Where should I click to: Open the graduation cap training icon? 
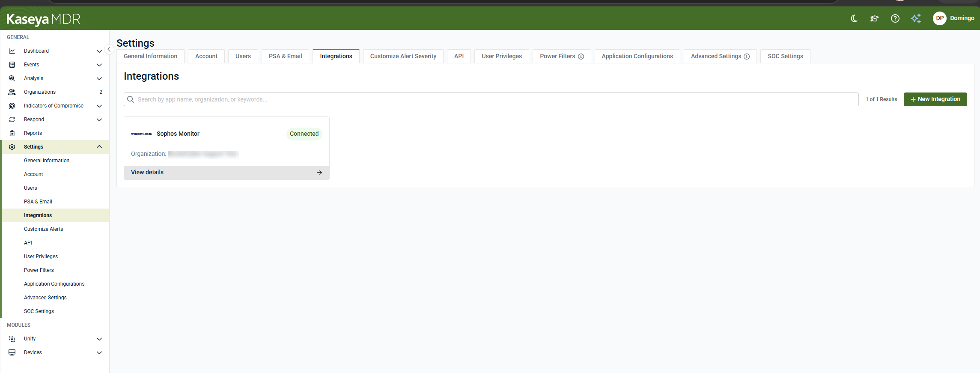click(874, 18)
